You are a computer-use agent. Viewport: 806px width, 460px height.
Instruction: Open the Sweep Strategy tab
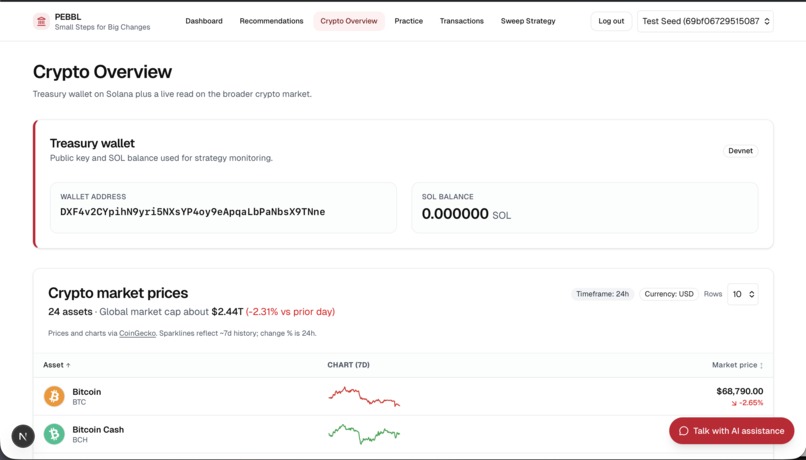coord(528,21)
